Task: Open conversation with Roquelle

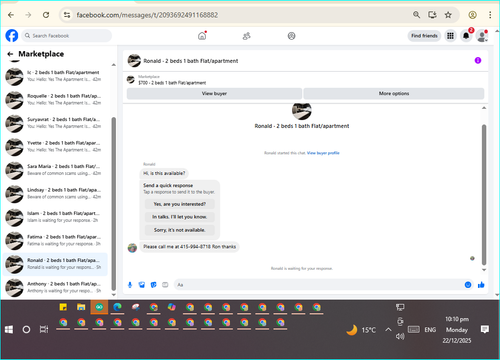Action: 55,99
